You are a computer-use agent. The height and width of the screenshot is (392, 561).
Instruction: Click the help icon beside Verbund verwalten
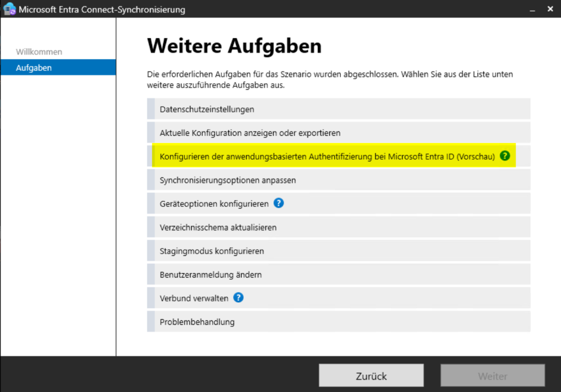(238, 298)
